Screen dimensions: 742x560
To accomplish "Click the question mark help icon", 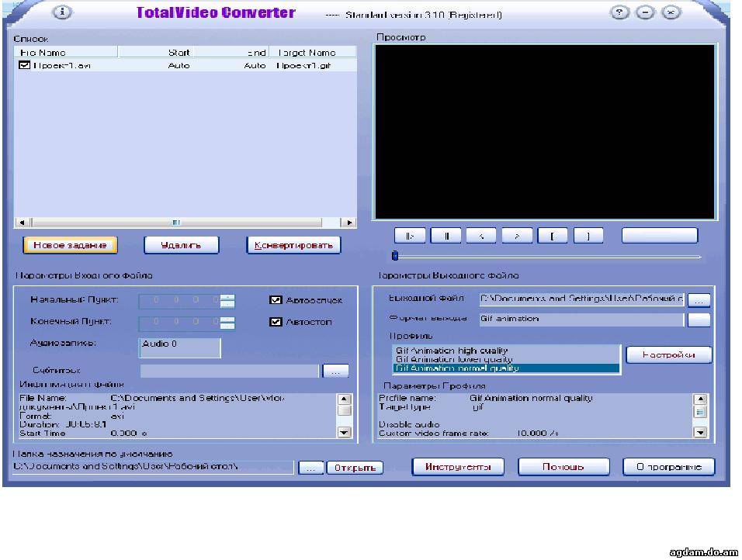I will tap(619, 12).
